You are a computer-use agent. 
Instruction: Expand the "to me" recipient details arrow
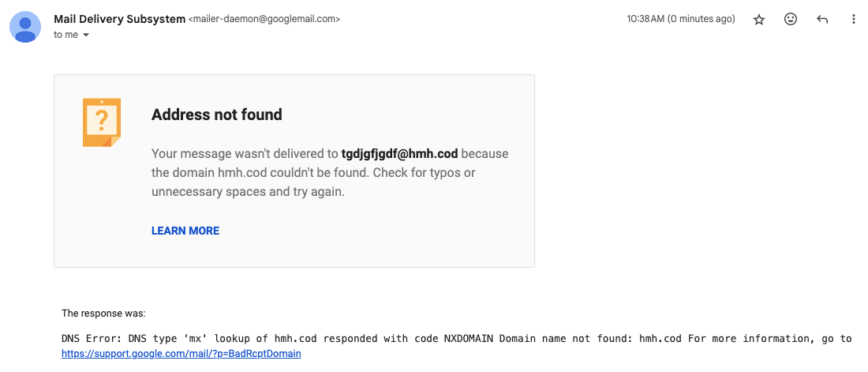pos(86,36)
